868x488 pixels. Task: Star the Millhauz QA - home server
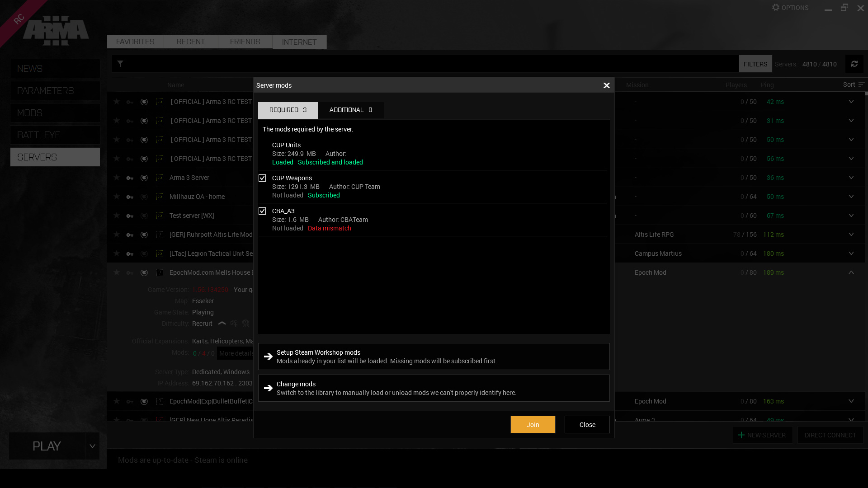tap(117, 197)
